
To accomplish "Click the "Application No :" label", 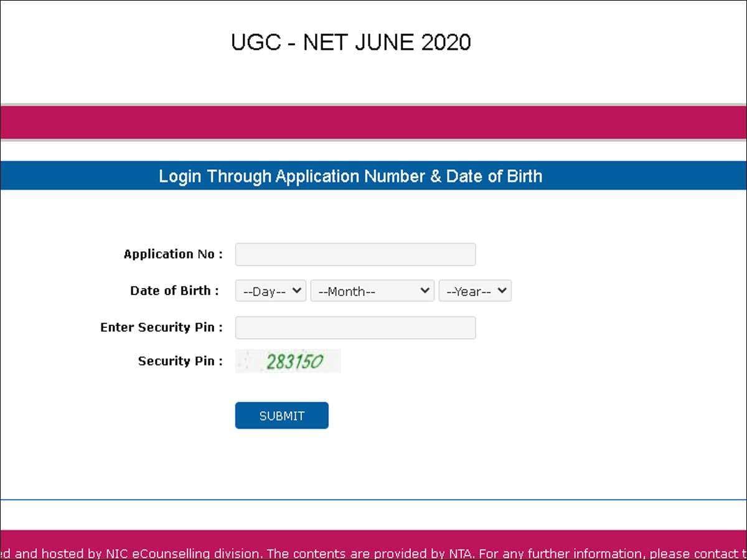I will point(173,254).
